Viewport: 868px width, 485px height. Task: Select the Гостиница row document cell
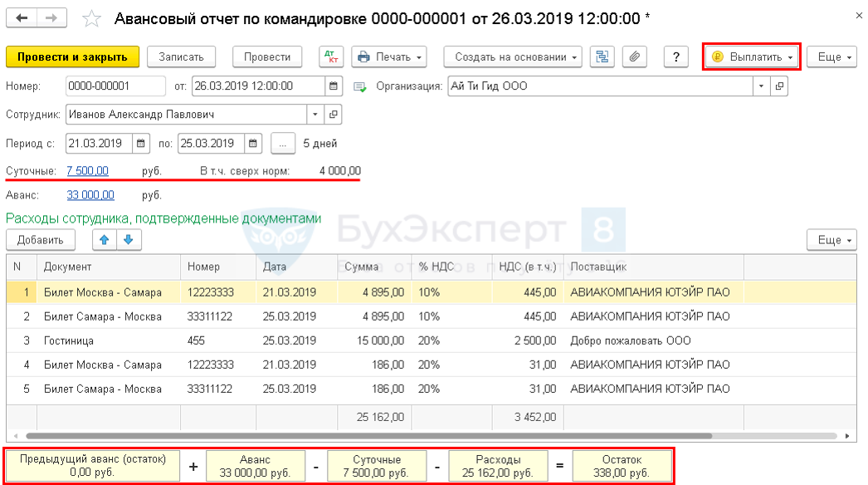pyautogui.click(x=109, y=340)
